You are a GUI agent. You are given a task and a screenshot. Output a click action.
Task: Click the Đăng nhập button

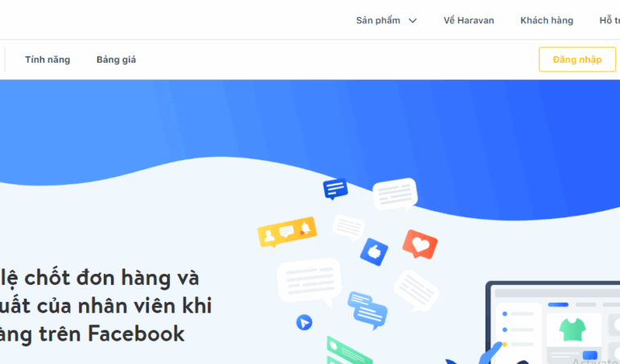(x=577, y=60)
